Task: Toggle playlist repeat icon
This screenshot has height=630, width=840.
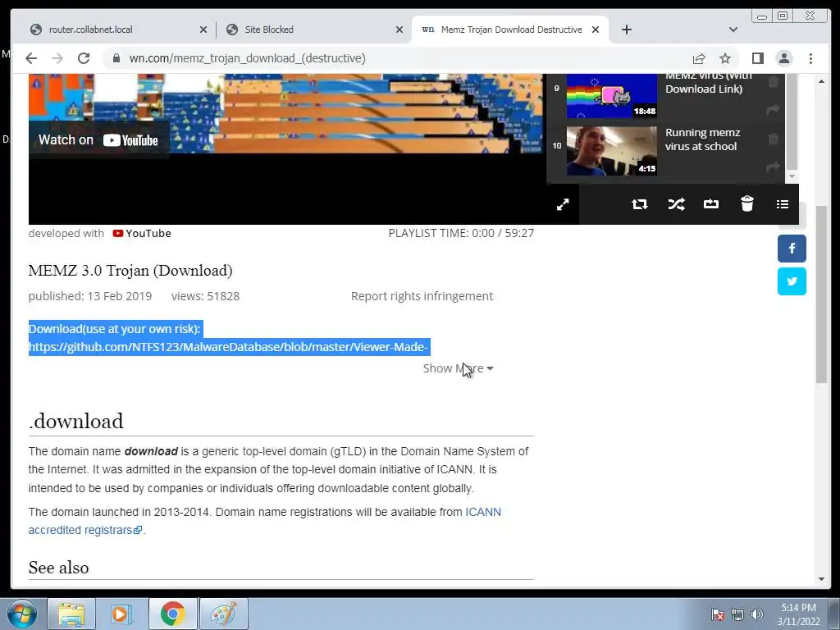Action: tap(640, 204)
